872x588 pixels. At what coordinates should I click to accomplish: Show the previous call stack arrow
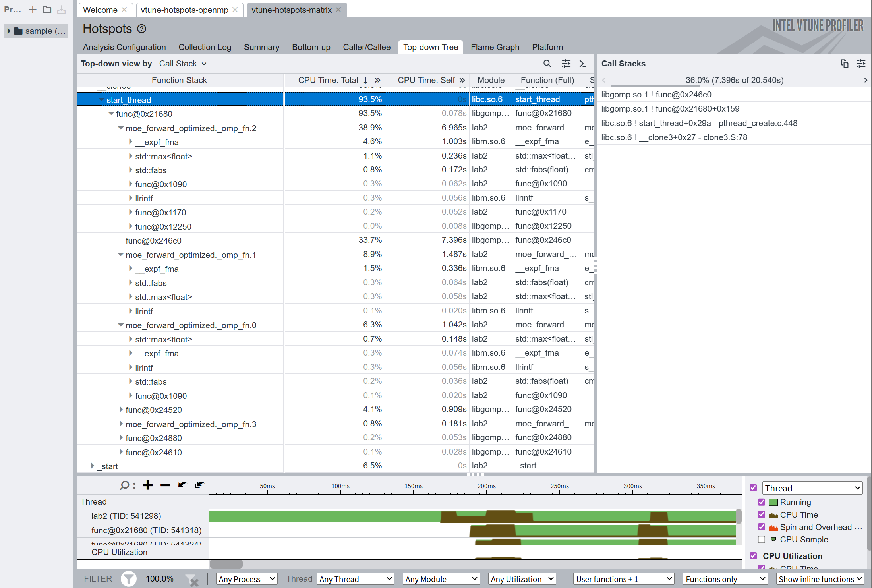tap(603, 80)
